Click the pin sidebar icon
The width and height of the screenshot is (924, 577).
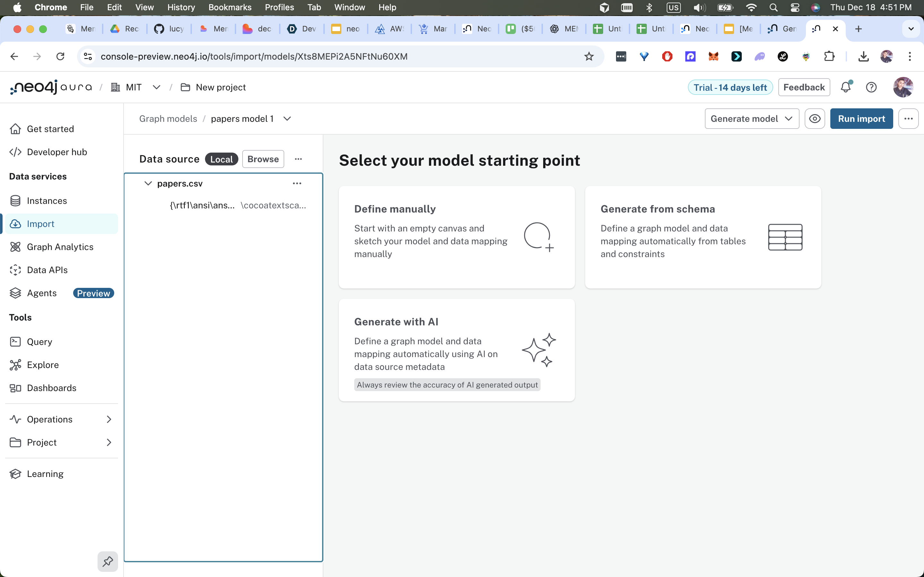click(108, 561)
